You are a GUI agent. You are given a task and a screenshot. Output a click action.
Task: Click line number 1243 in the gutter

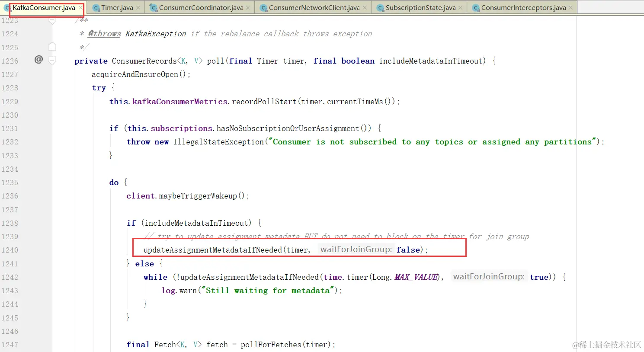click(10, 291)
